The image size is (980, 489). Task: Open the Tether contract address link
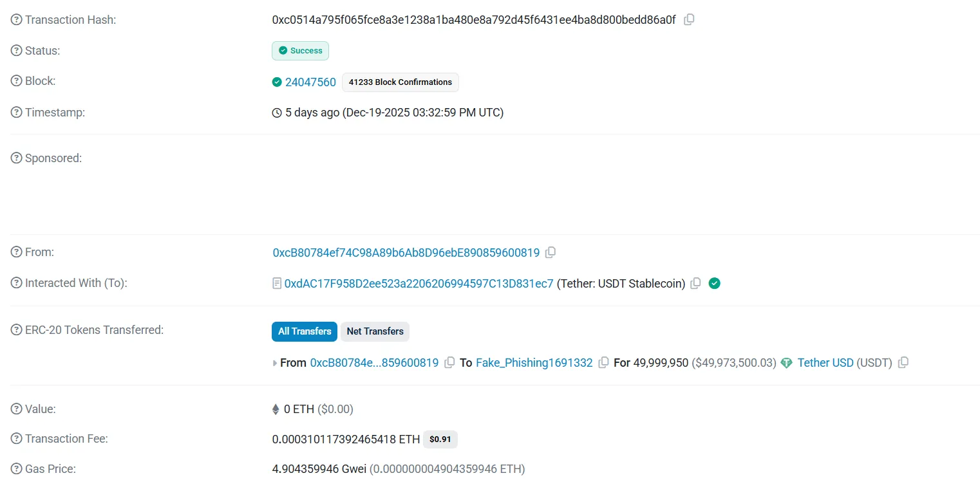point(419,284)
